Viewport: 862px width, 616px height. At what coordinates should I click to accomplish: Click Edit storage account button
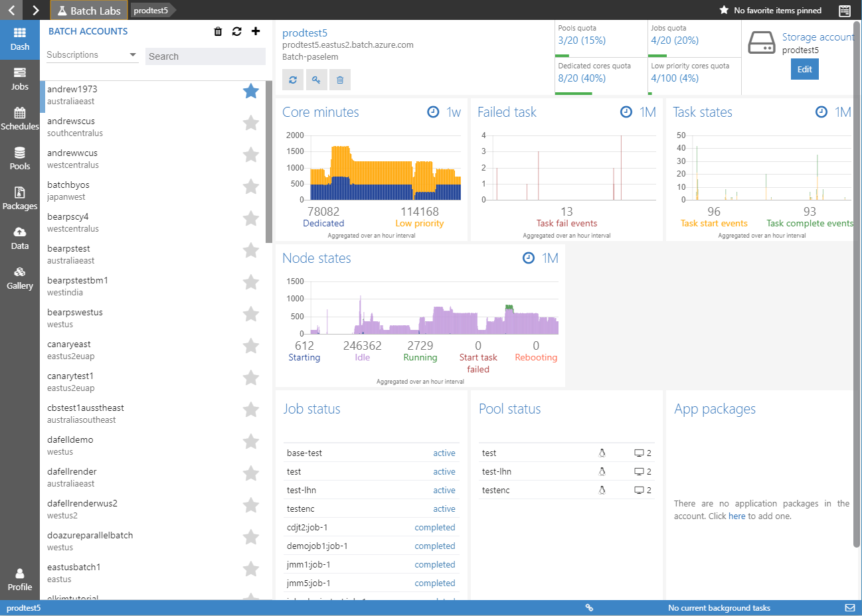click(804, 69)
